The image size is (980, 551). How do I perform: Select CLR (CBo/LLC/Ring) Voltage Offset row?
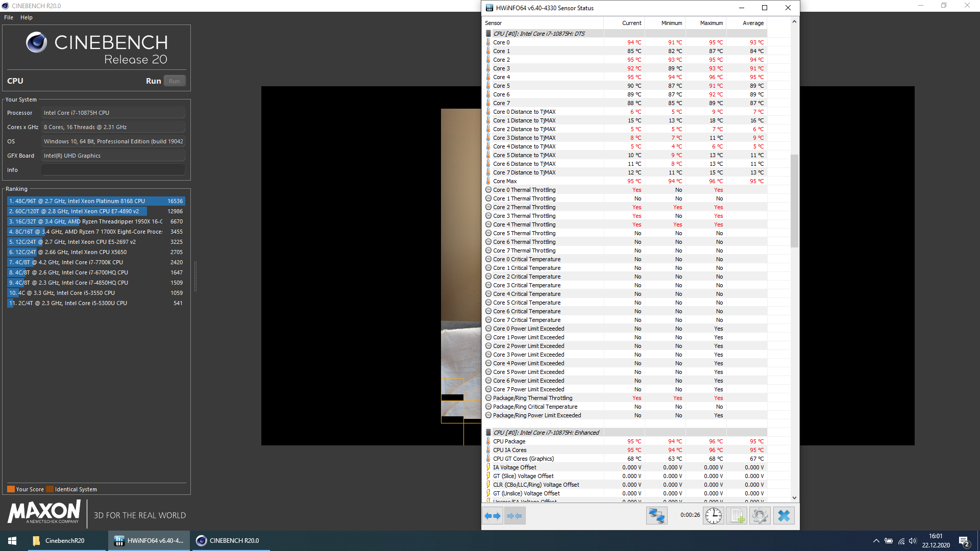(x=625, y=485)
